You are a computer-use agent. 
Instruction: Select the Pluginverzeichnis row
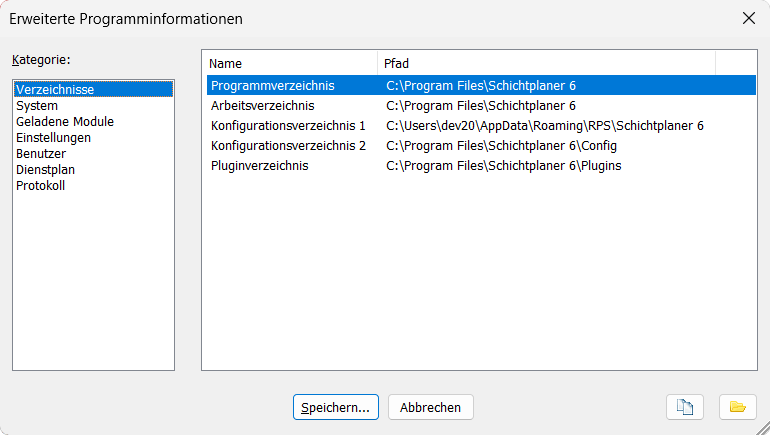(481, 166)
